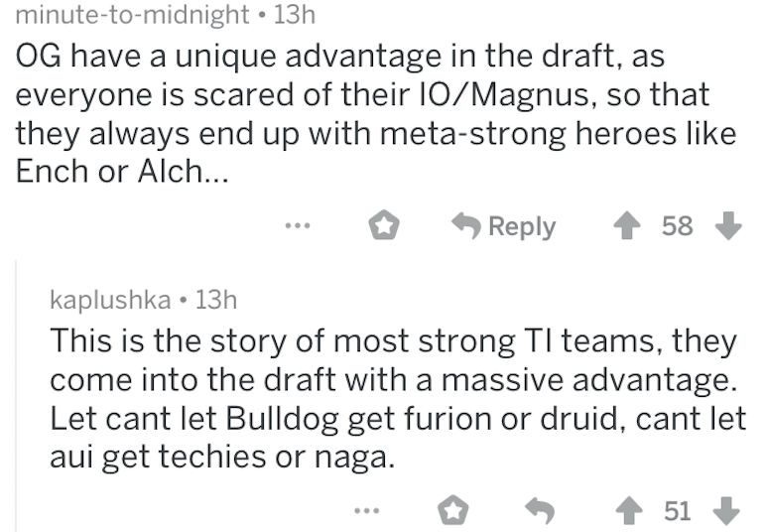Click the 51 vote score
Viewport: 766px width, 532px height.
pyautogui.click(x=677, y=511)
